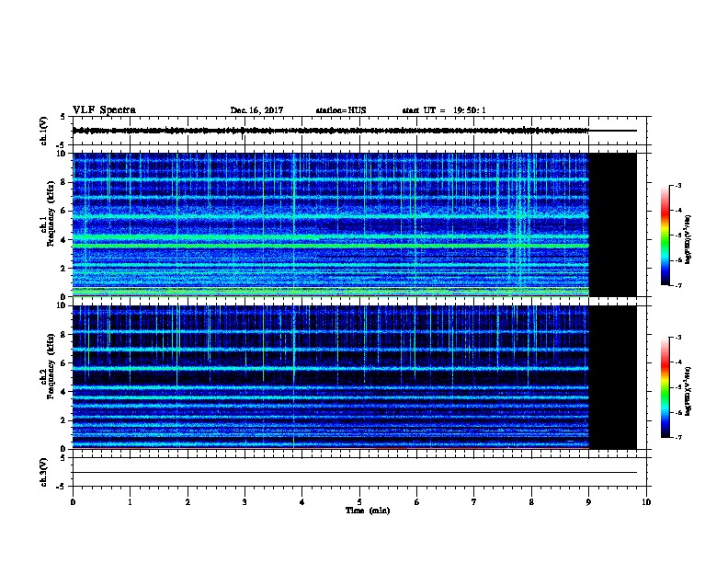The image size is (728, 563).
Task: Click the "ch.3(V)" axis label
Action: point(43,472)
